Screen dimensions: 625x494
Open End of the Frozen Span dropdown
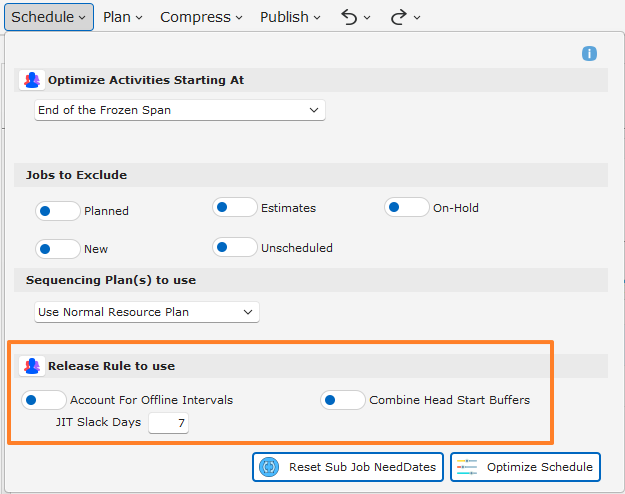[180, 110]
